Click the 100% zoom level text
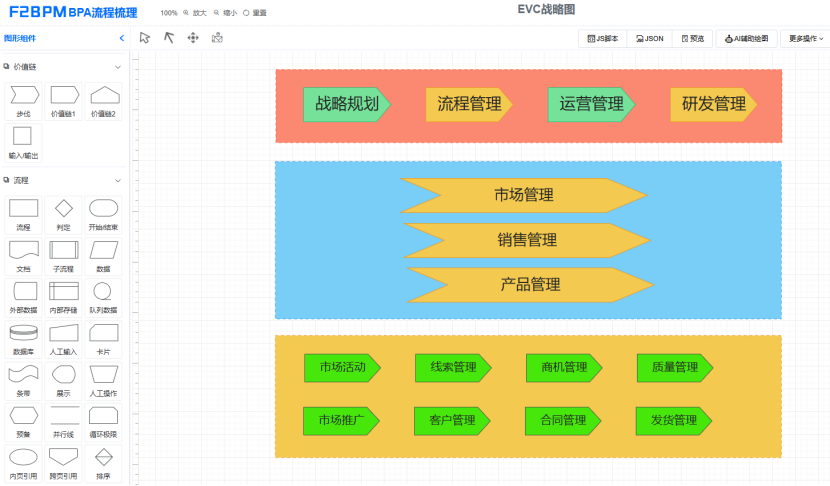Viewport: 830px width, 486px height. click(169, 13)
